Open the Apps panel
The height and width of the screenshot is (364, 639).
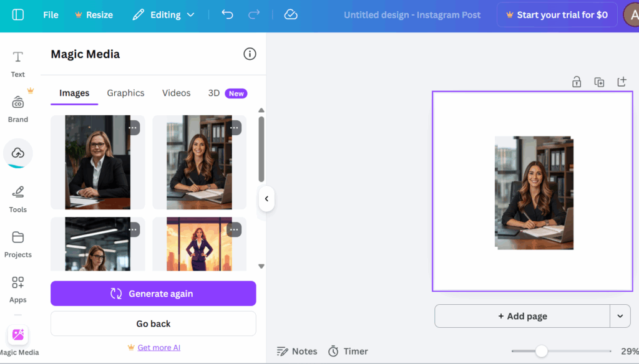pos(17,288)
